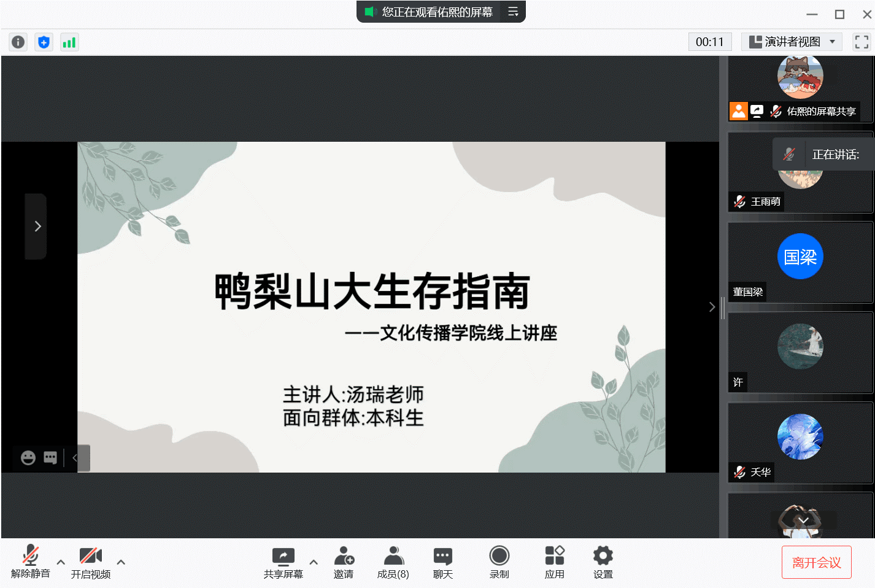Image resolution: width=875 pixels, height=588 pixels.
Task: Toggle 开启视频 camera button
Action: coord(90,562)
